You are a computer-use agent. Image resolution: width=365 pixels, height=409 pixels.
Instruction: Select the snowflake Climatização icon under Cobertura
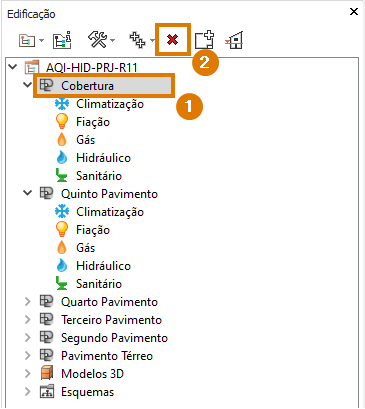[x=62, y=104]
